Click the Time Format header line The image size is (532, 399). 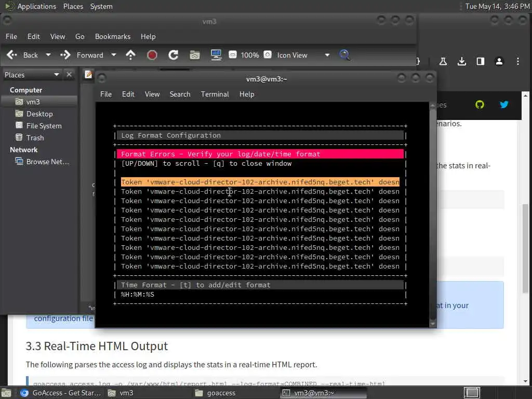point(260,285)
